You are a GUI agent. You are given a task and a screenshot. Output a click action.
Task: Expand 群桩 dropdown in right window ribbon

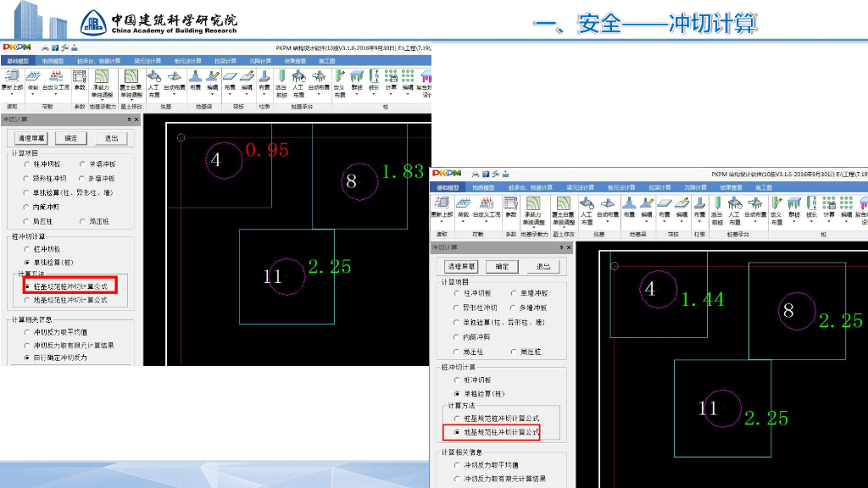[796, 221]
